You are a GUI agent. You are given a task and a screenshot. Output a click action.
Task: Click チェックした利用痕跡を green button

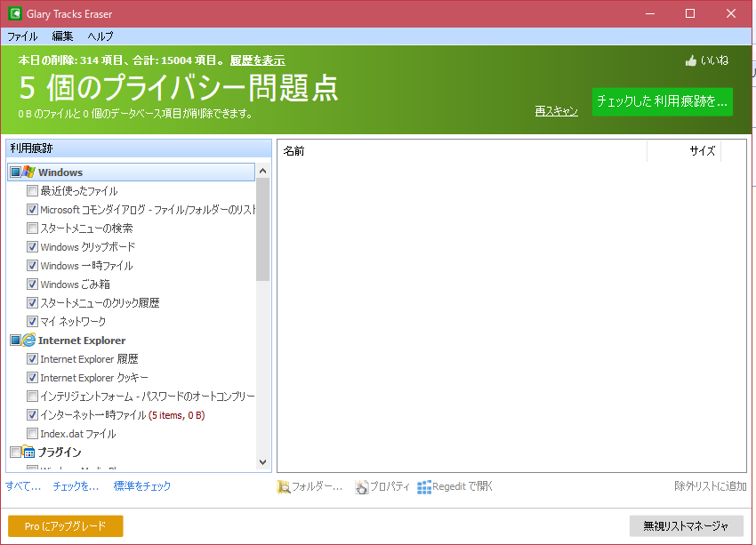click(x=663, y=101)
